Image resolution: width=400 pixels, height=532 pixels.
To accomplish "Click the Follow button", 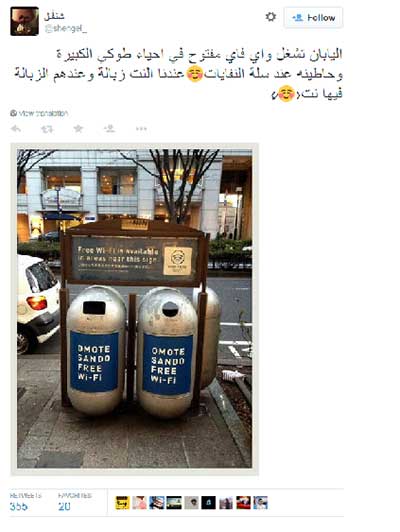I will point(313,18).
